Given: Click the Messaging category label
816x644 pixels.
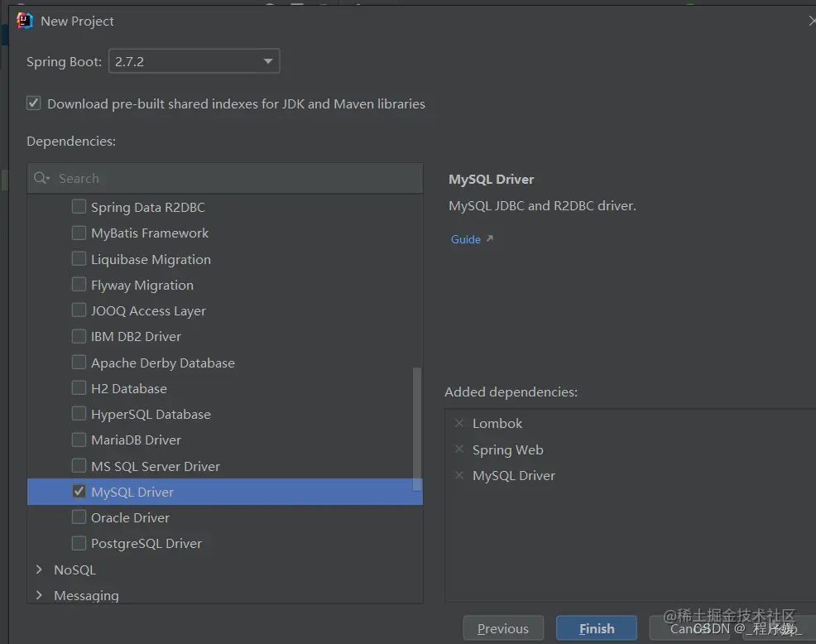Looking at the screenshot, I should pyautogui.click(x=86, y=596).
